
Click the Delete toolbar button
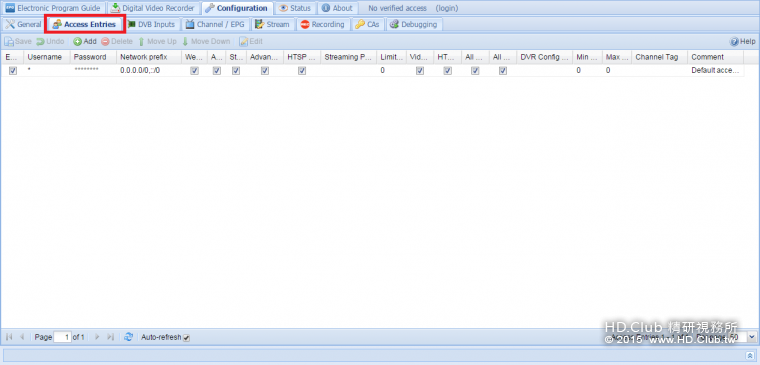point(117,42)
